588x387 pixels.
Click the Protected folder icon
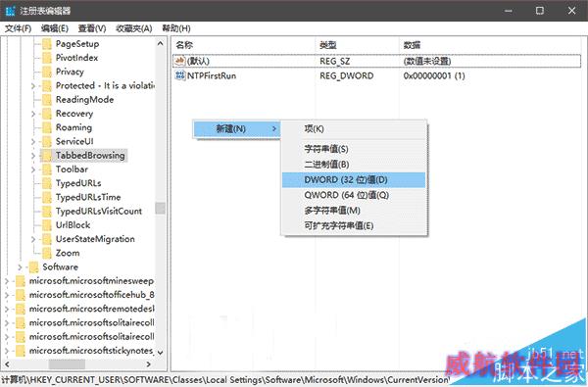point(46,86)
